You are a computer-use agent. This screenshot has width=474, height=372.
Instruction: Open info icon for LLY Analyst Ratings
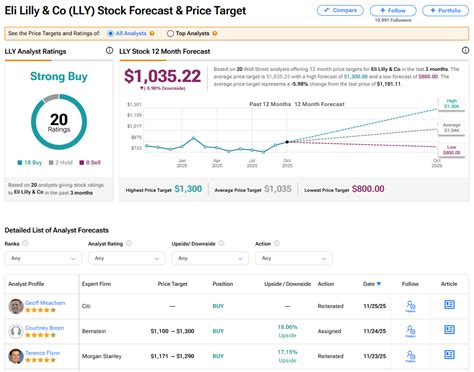[x=109, y=50]
